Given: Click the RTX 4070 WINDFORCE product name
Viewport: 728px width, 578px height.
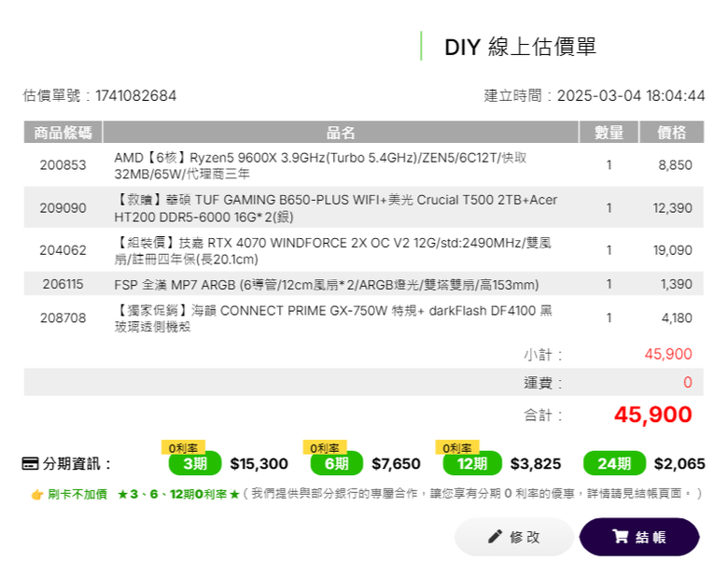Looking at the screenshot, I should click(x=332, y=250).
